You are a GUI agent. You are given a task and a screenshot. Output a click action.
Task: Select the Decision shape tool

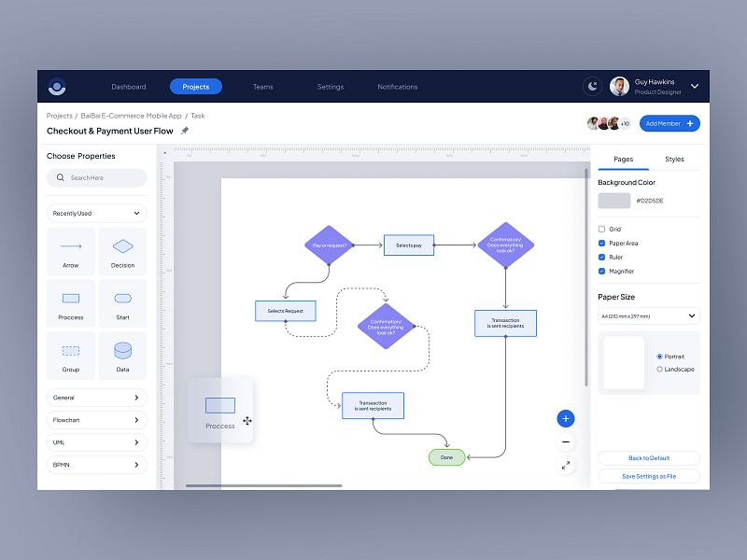(x=122, y=250)
